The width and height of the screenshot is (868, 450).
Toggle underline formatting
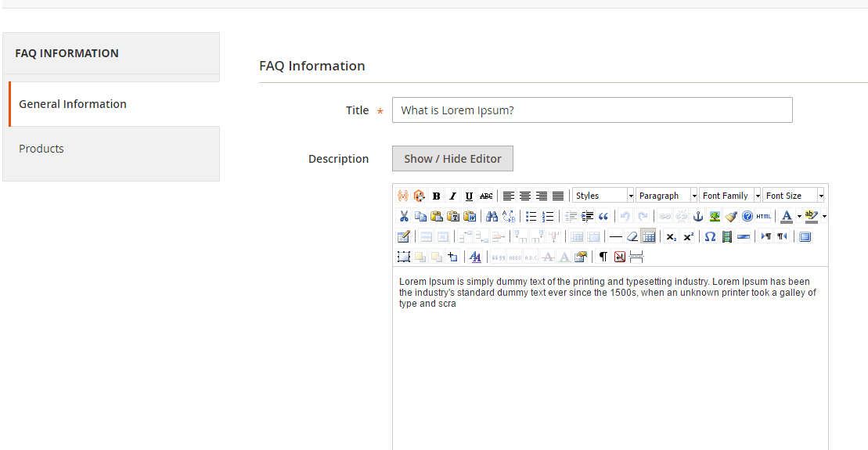point(469,196)
